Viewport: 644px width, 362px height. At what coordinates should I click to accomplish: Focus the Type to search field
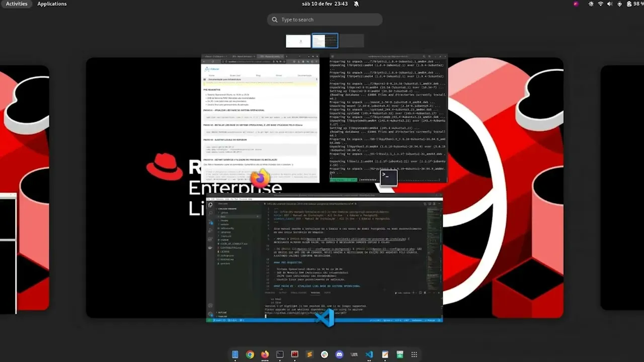point(325,20)
